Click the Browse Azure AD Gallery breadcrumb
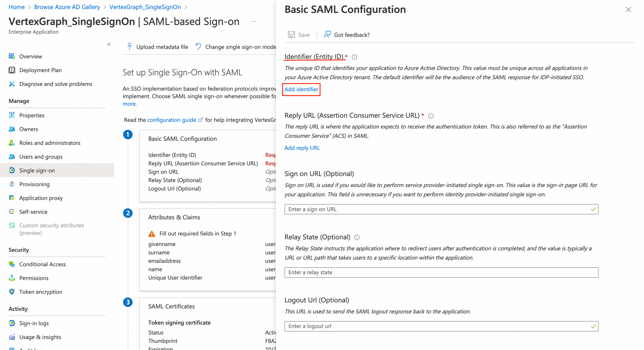Viewport: 644px width, 350px height. (67, 7)
